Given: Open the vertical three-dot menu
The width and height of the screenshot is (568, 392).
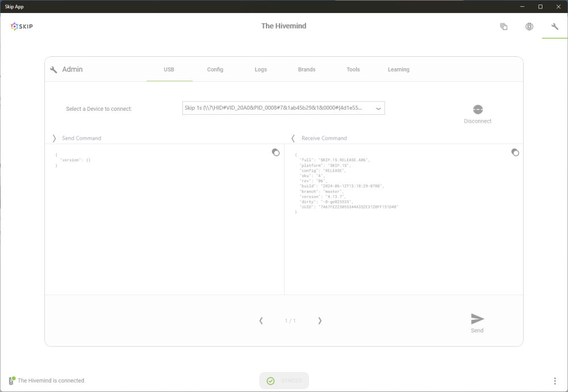Looking at the screenshot, I should (554, 381).
